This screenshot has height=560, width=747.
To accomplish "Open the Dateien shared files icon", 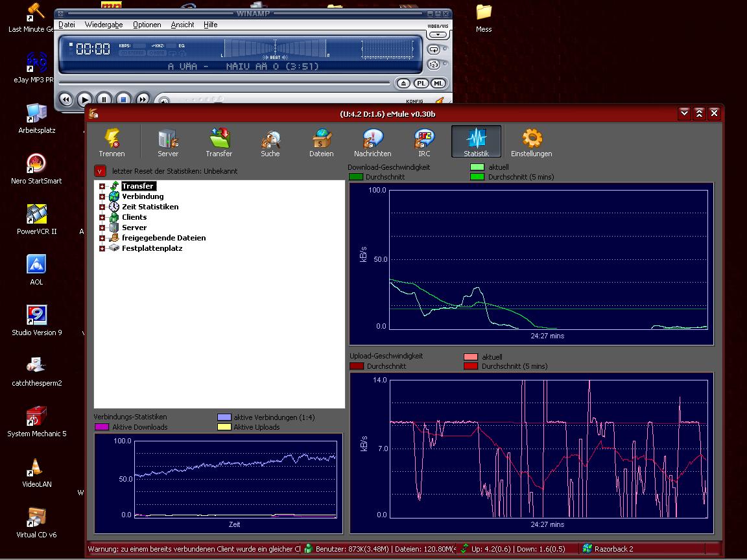I will click(x=321, y=142).
